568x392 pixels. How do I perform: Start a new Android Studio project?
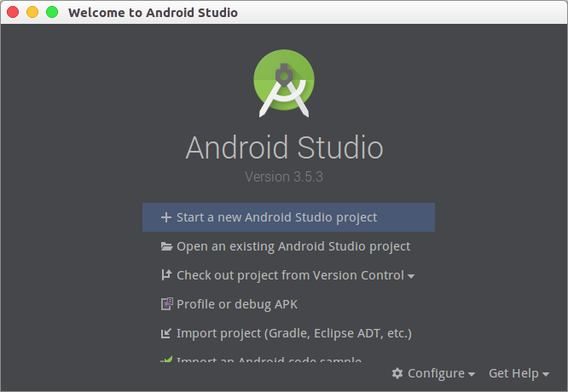(x=288, y=217)
